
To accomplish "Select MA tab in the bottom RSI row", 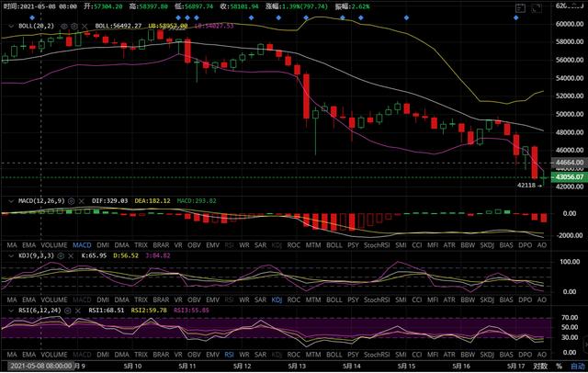I will pyautogui.click(x=12, y=355).
